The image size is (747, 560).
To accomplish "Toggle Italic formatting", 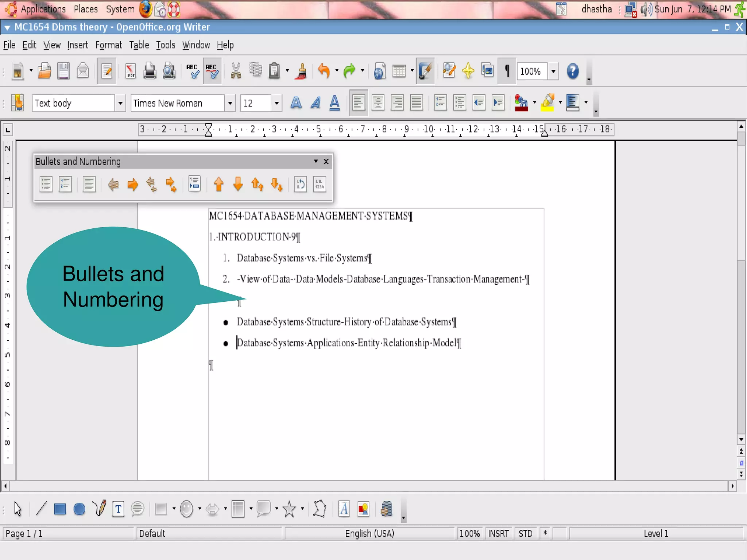I will tap(316, 103).
